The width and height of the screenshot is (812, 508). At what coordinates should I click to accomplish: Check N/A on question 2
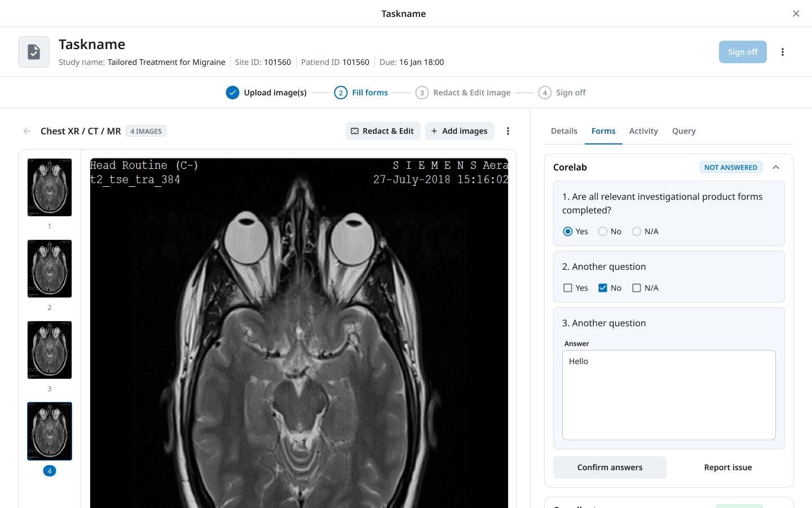tap(637, 287)
